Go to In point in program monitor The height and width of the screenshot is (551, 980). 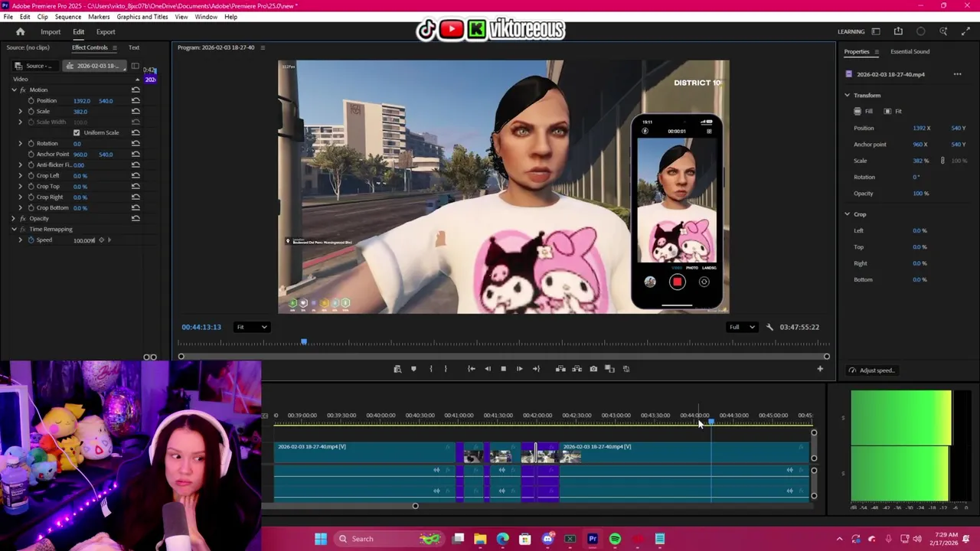click(471, 369)
